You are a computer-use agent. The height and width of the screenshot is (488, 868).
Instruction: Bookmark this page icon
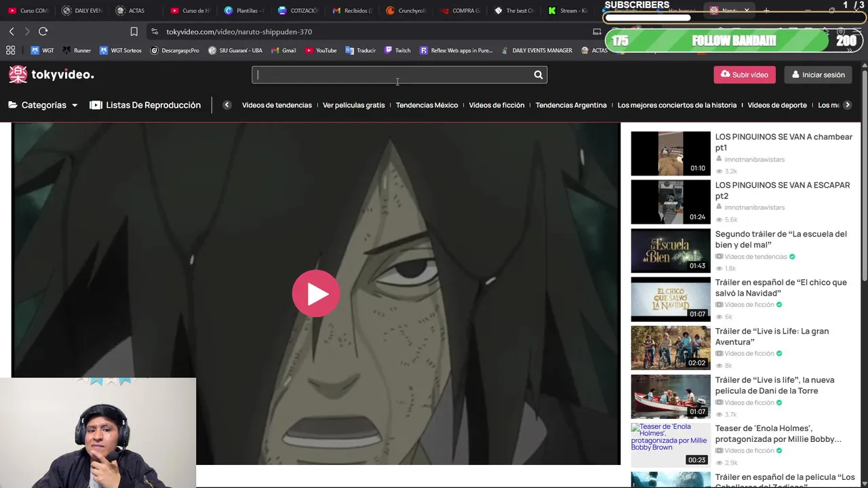[134, 31]
